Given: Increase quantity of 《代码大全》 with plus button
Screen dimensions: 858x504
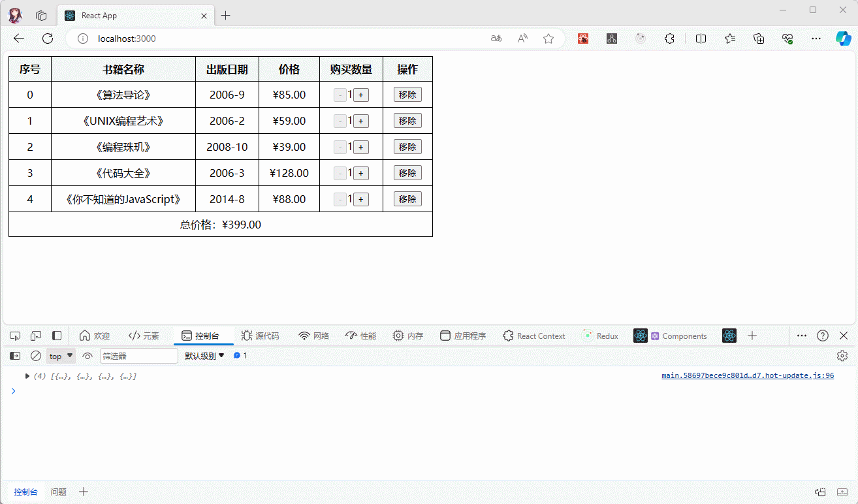Looking at the screenshot, I should tap(361, 173).
